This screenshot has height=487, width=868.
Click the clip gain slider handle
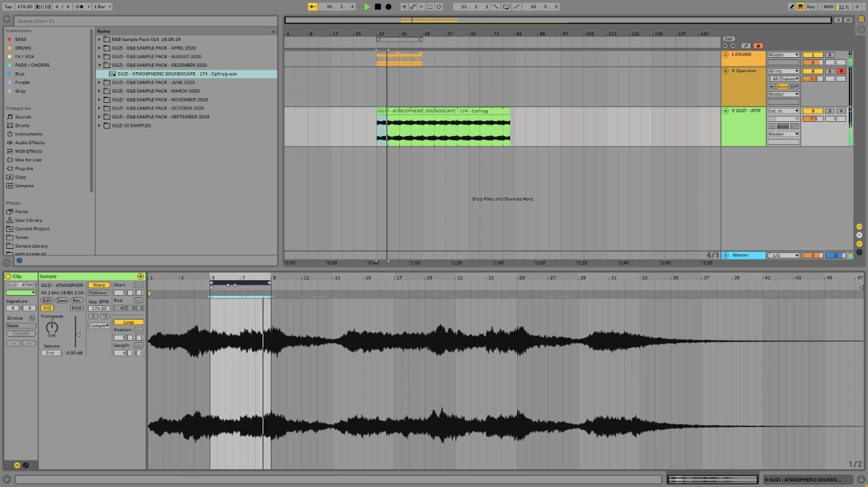(78, 335)
